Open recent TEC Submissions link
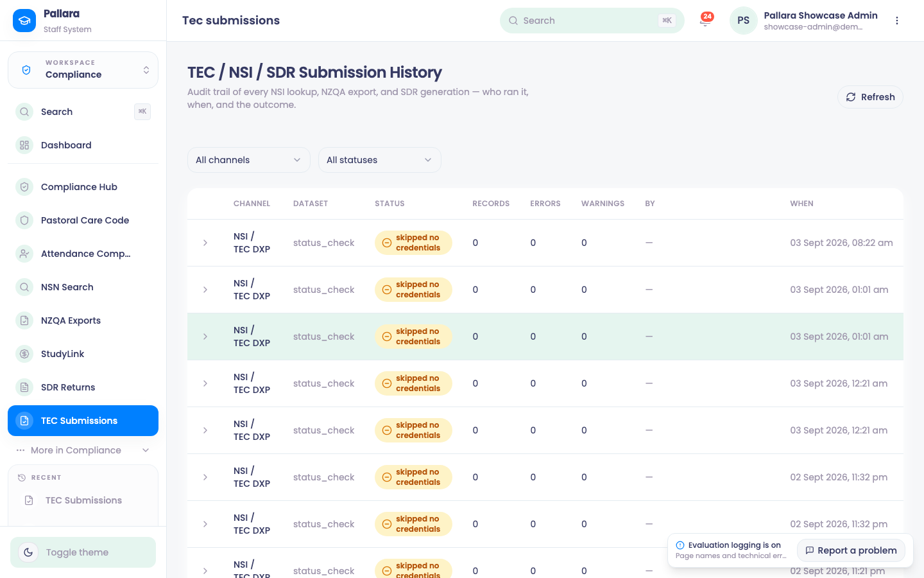 pos(83,500)
